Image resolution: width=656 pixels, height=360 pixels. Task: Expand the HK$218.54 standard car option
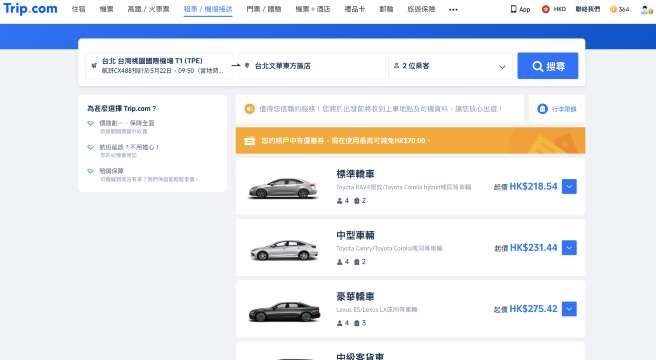point(569,186)
